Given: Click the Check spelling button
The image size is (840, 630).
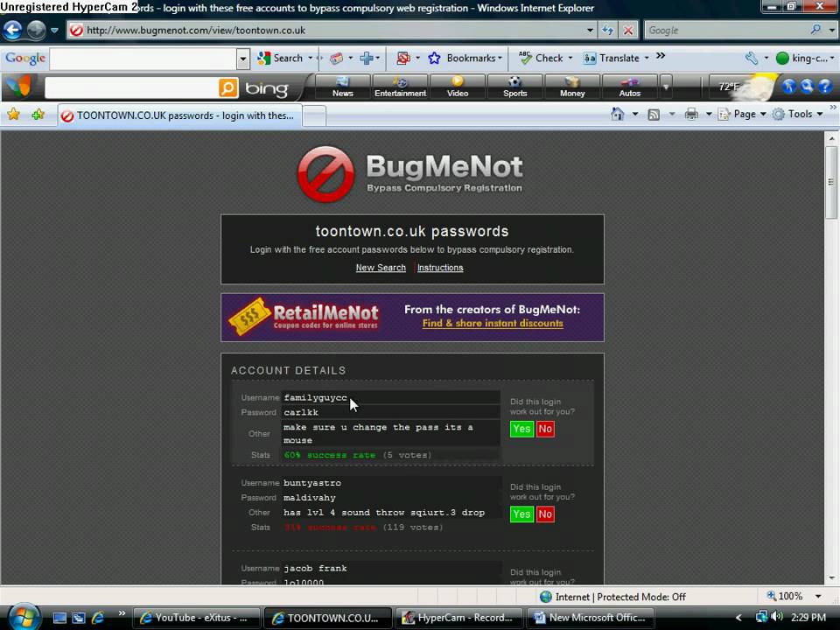Looking at the screenshot, I should point(542,58).
